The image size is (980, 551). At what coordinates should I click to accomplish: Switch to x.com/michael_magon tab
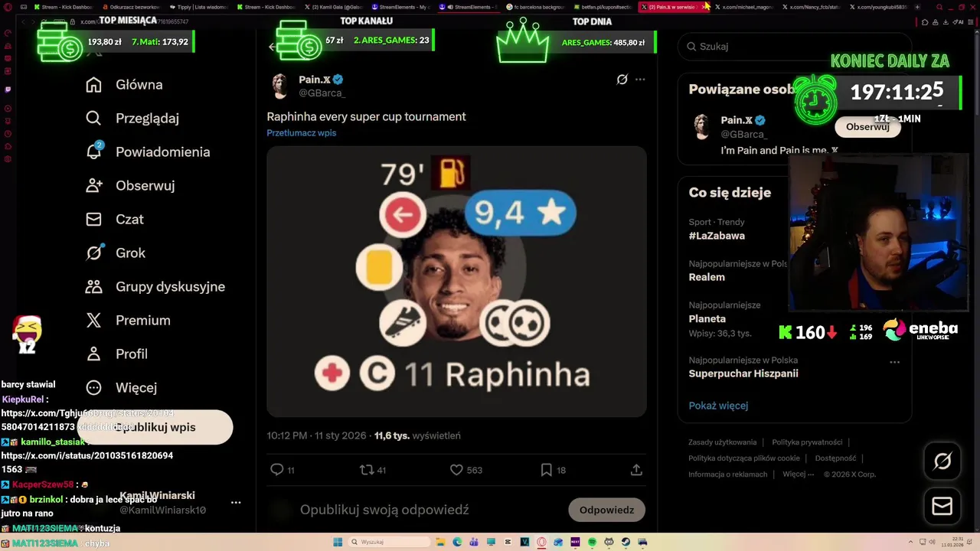click(743, 7)
